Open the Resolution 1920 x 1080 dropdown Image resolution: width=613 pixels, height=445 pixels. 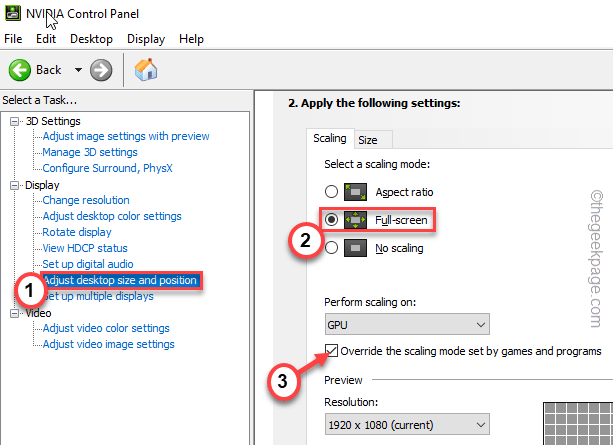407,424
